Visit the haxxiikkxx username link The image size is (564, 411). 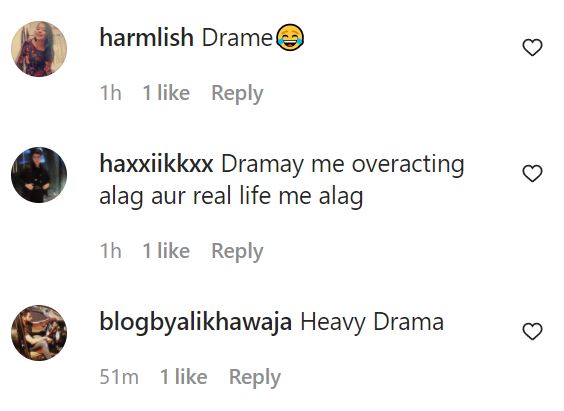click(x=156, y=164)
